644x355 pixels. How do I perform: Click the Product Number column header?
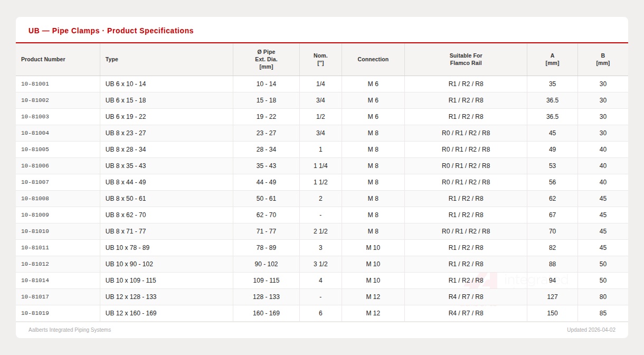pyautogui.click(x=43, y=59)
